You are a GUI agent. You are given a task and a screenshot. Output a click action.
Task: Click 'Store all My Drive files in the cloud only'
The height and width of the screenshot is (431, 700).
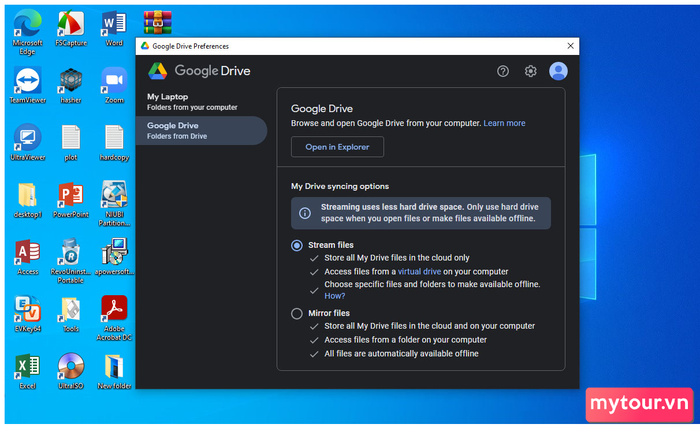(396, 258)
